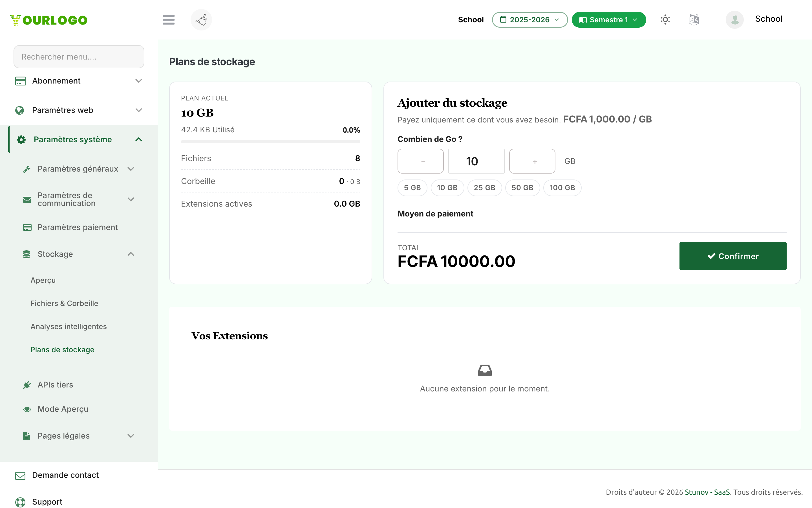Select the 50 GB preset chip

click(x=522, y=188)
